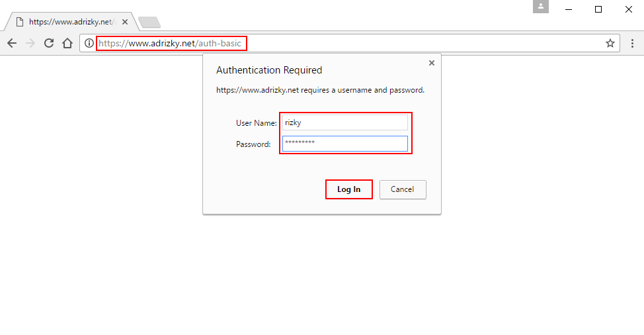Cancel the authentication dialog
Viewport: 644px width, 335px height.
(403, 189)
